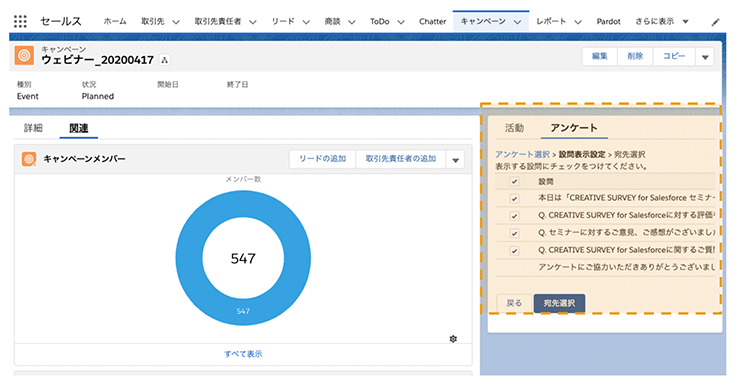Click the Planned status value

pos(98,96)
